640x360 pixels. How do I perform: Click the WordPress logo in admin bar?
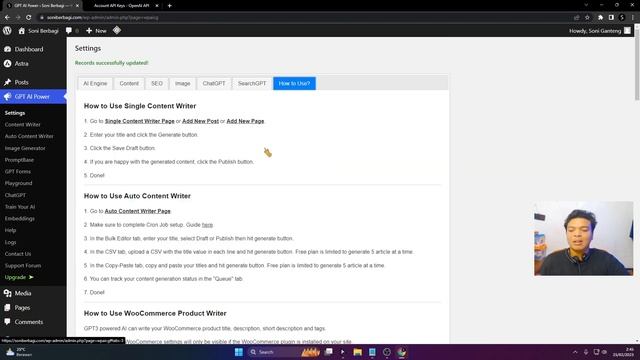(7, 31)
